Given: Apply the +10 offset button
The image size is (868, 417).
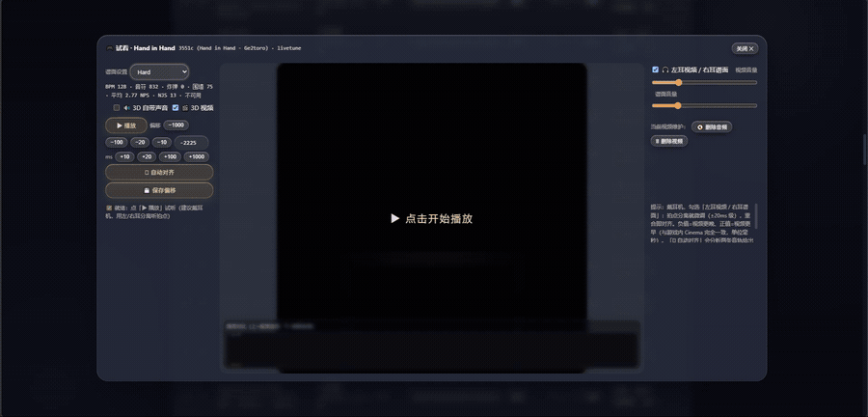Looking at the screenshot, I should click(124, 156).
